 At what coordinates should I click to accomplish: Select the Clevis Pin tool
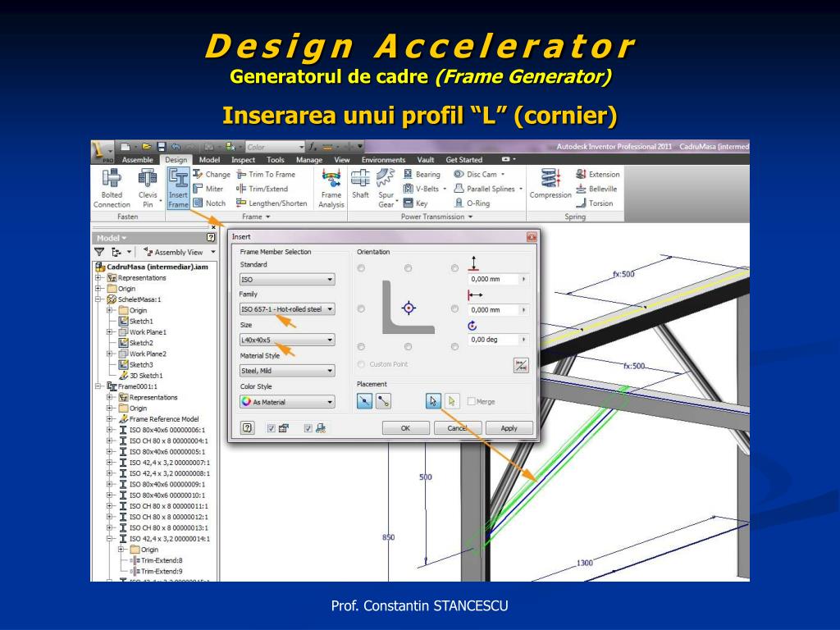148,188
